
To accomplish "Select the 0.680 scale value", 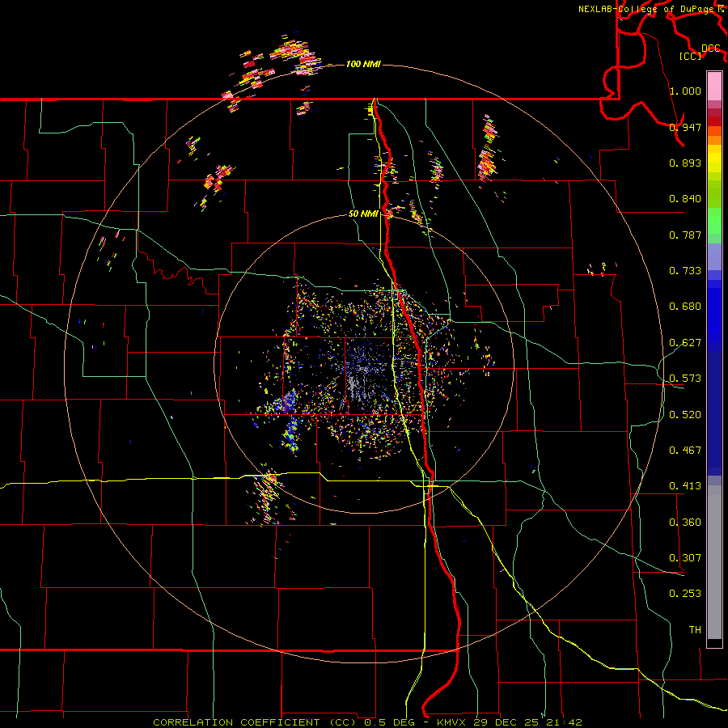I will click(x=685, y=307).
